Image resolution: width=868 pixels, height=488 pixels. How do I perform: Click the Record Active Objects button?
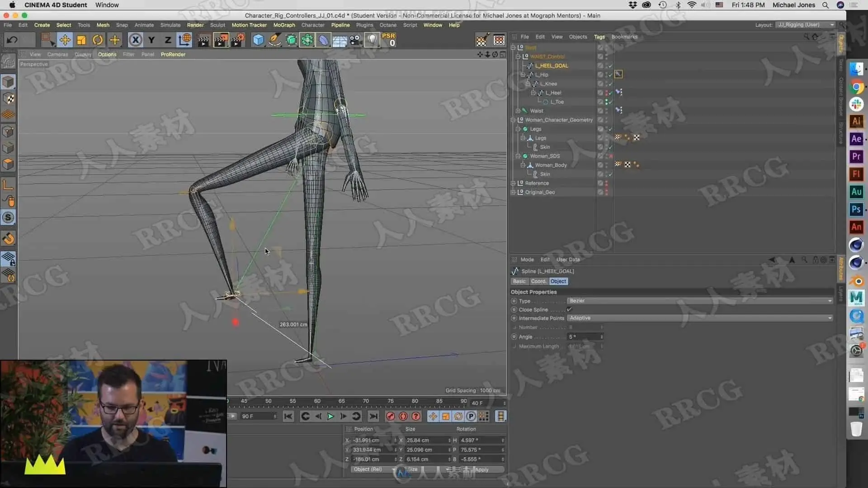[x=391, y=416]
